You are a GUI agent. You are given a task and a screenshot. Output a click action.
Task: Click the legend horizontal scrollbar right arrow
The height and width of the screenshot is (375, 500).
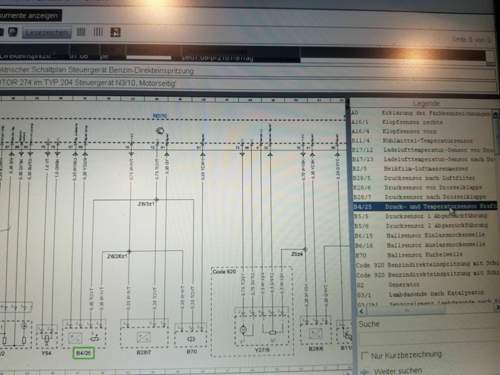pos(497,307)
